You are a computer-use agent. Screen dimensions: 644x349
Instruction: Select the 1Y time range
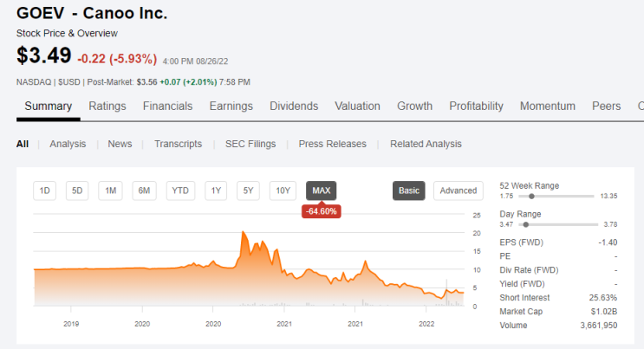[216, 191]
